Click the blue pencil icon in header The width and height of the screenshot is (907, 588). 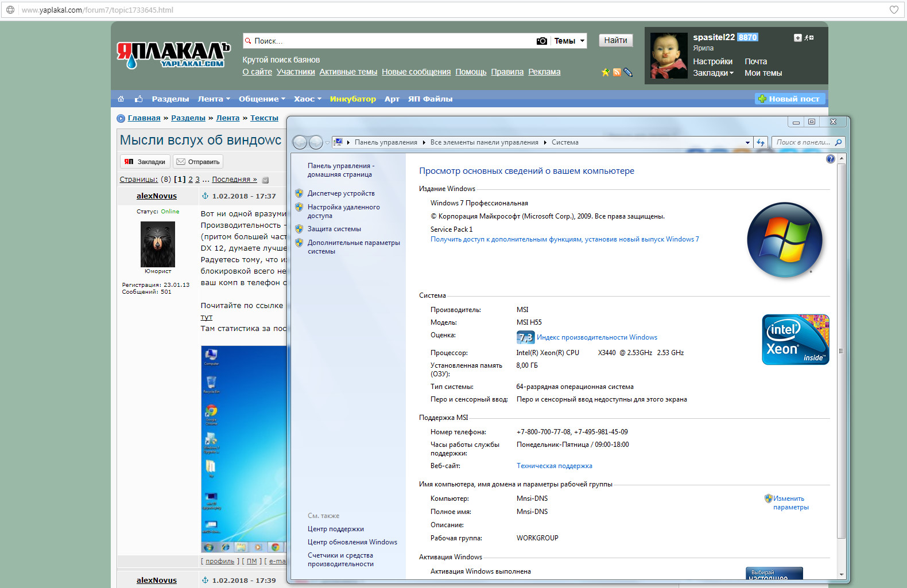point(628,72)
